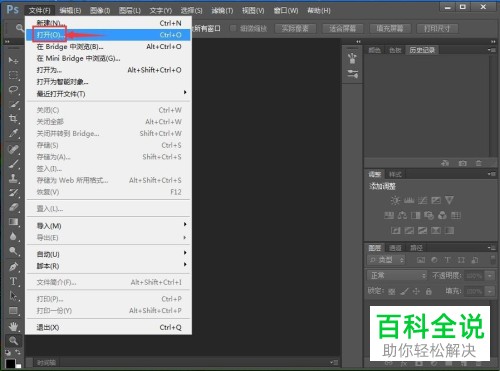Select the Brush tool
The image size is (500, 371).
13,164
